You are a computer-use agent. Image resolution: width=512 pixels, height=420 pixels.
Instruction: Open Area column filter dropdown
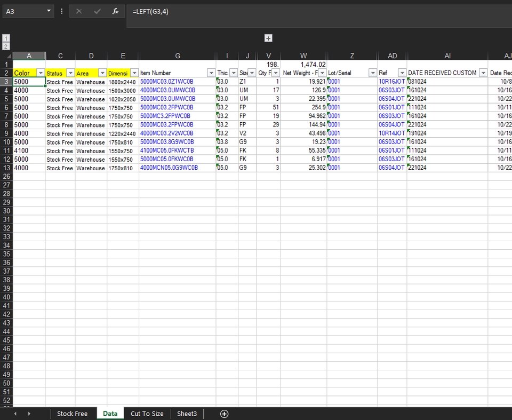pos(102,73)
